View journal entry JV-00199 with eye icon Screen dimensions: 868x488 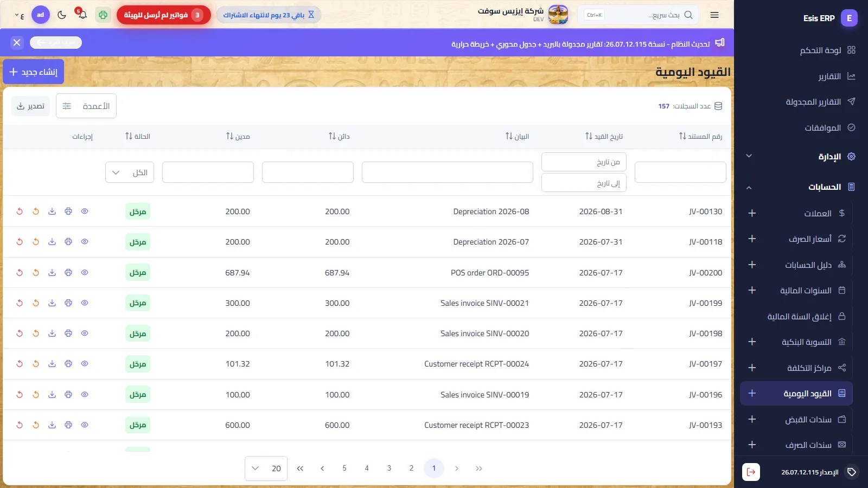[x=85, y=303]
